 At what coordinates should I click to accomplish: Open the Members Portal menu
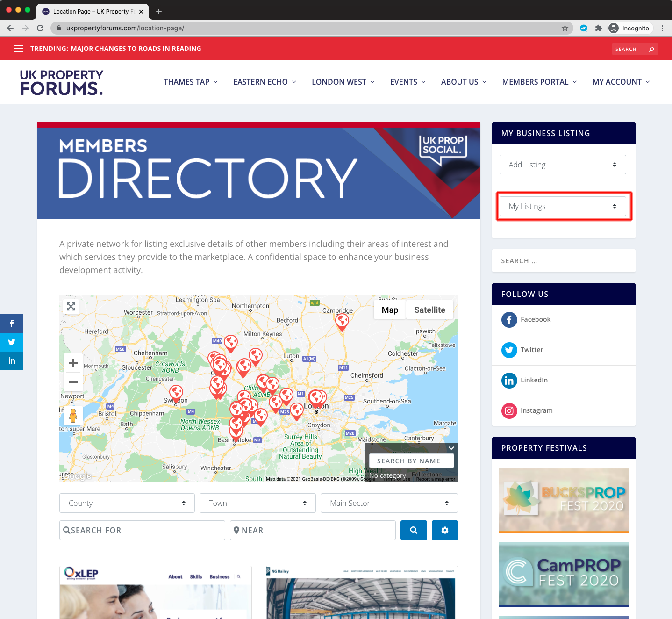(x=539, y=82)
